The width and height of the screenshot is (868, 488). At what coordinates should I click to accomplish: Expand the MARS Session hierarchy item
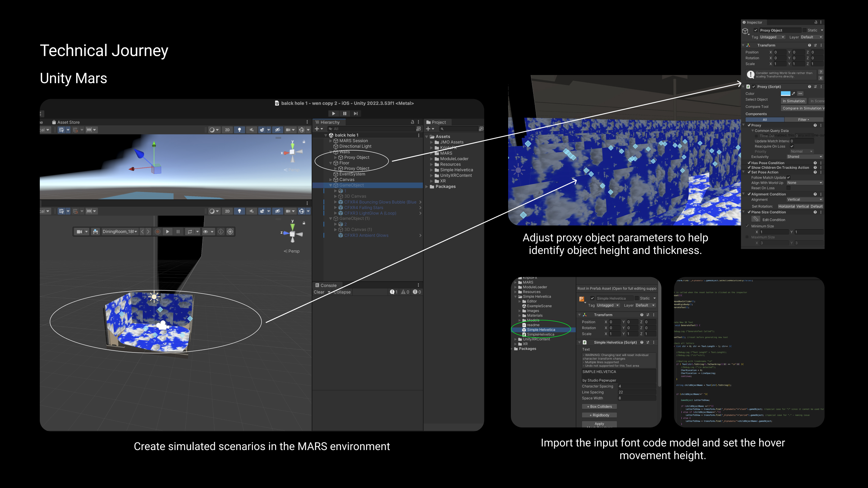coord(331,141)
